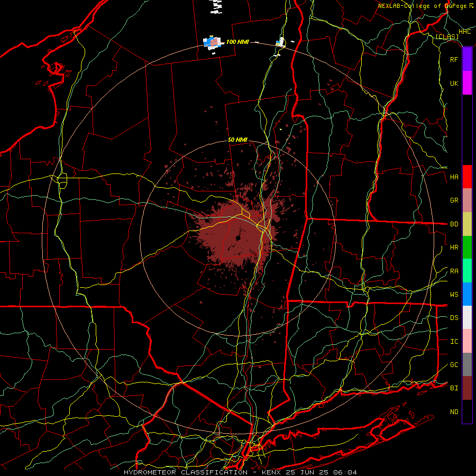Click the black radar site dot at center

coord(239,239)
